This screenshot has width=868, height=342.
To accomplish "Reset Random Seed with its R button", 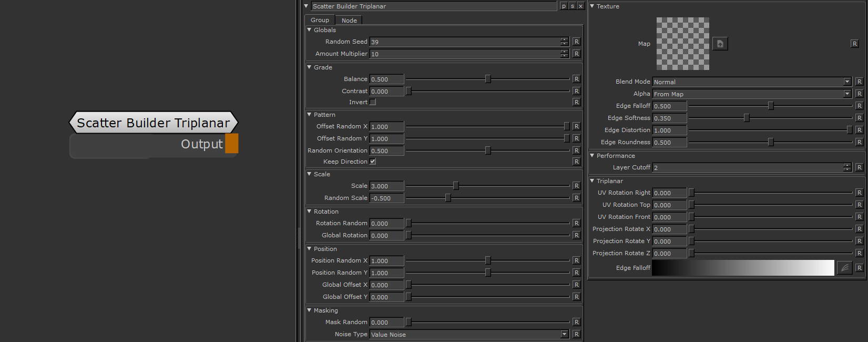I will pyautogui.click(x=576, y=42).
